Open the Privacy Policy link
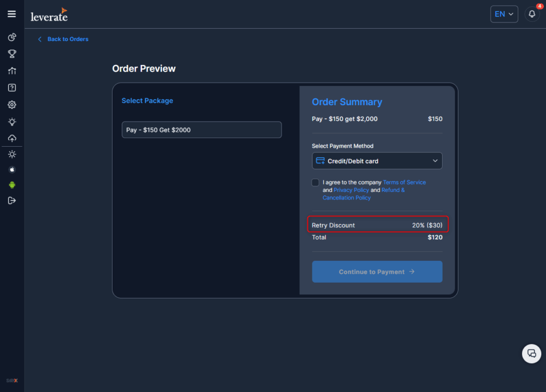The width and height of the screenshot is (546, 392). point(351,190)
